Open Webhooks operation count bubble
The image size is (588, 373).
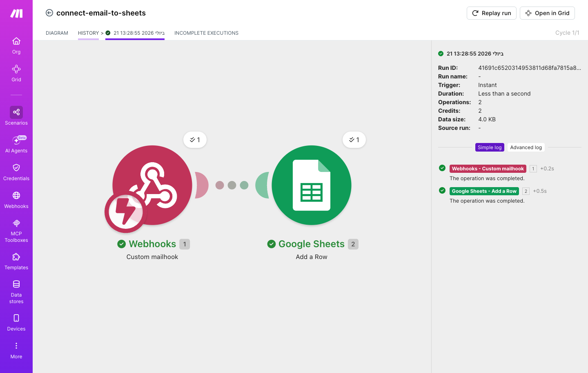(x=195, y=140)
